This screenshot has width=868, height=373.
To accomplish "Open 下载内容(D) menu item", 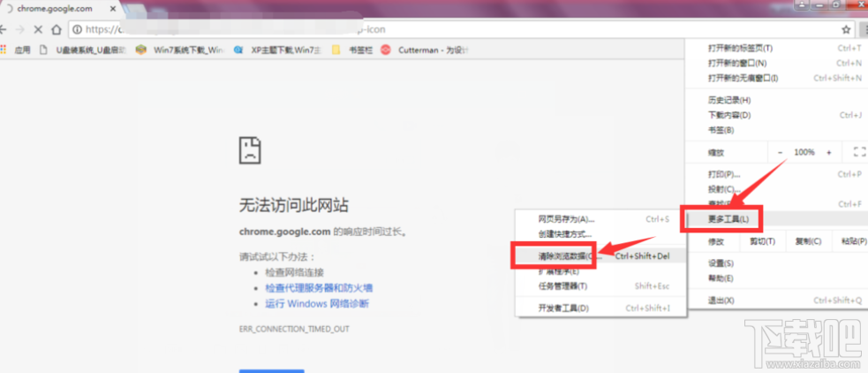I will point(777,115).
